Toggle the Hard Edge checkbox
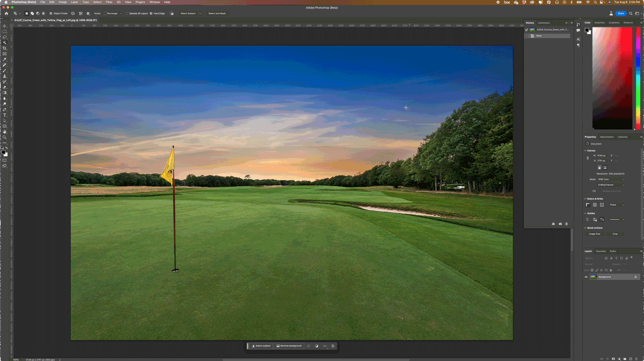 pos(151,13)
